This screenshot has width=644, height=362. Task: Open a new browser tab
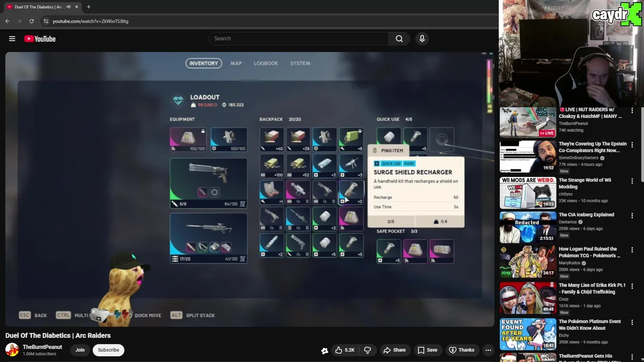tap(89, 7)
